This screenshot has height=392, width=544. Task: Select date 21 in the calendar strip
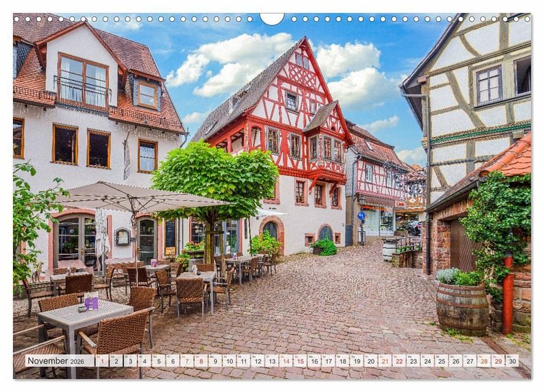click(x=385, y=361)
